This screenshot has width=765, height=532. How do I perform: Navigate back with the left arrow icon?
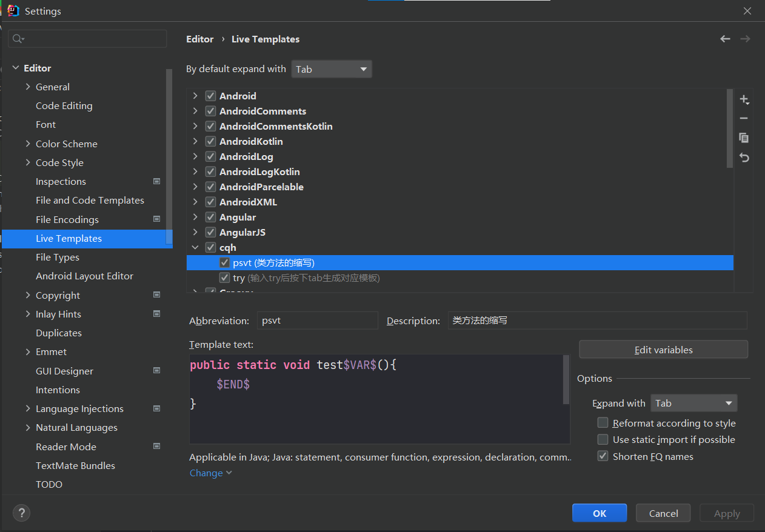[725, 39]
